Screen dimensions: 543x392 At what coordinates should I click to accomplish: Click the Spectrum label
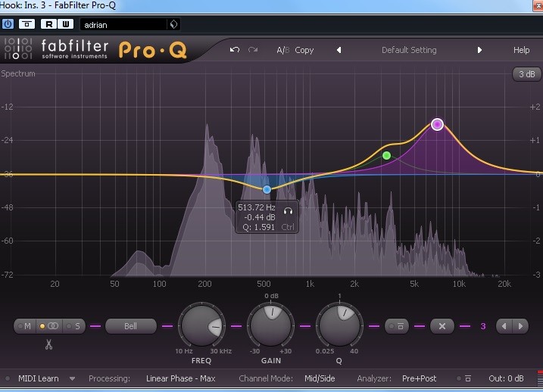(x=18, y=73)
